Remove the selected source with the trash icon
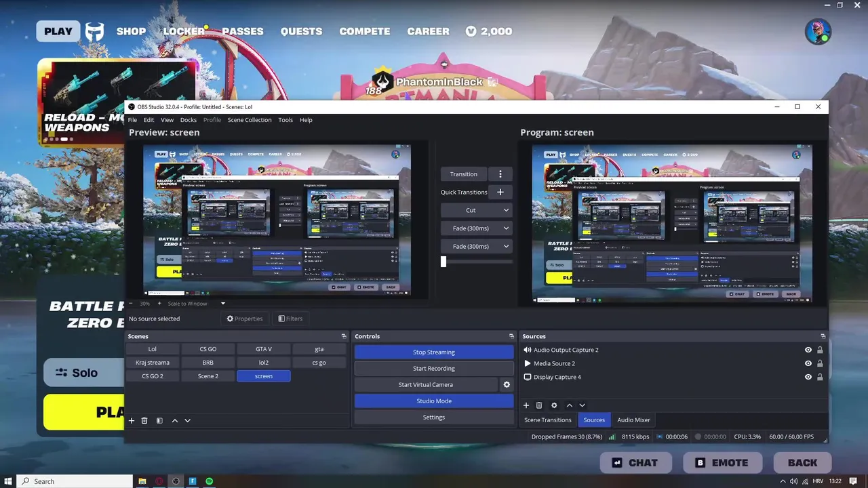The height and width of the screenshot is (488, 868). click(539, 405)
